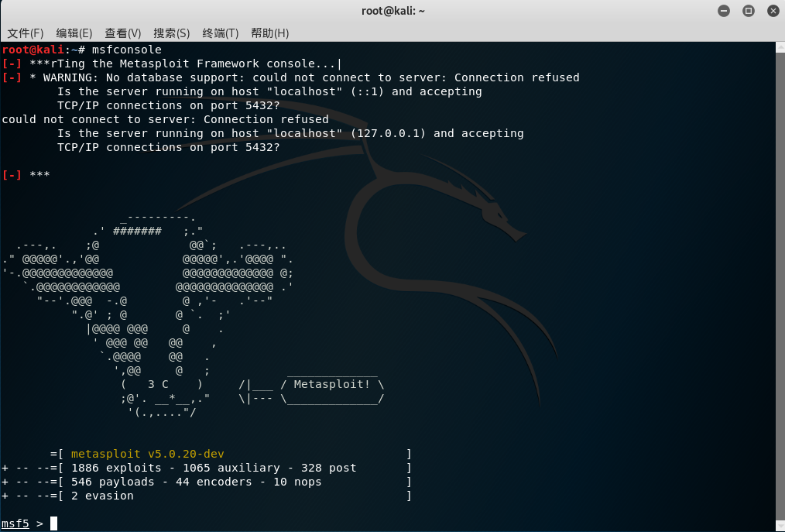Open the 帮助(H) menu

(270, 33)
